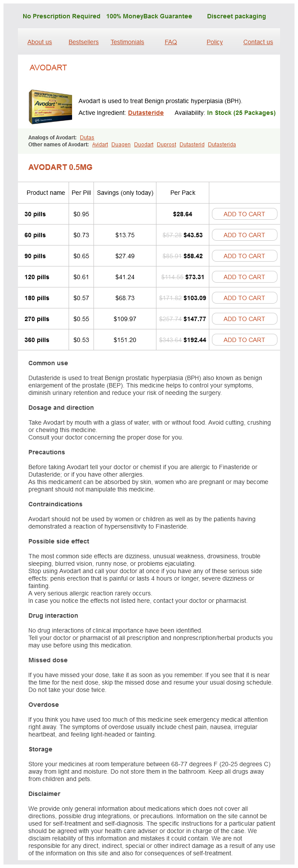Open the FAQ page
The image size is (298, 868).
171,42
